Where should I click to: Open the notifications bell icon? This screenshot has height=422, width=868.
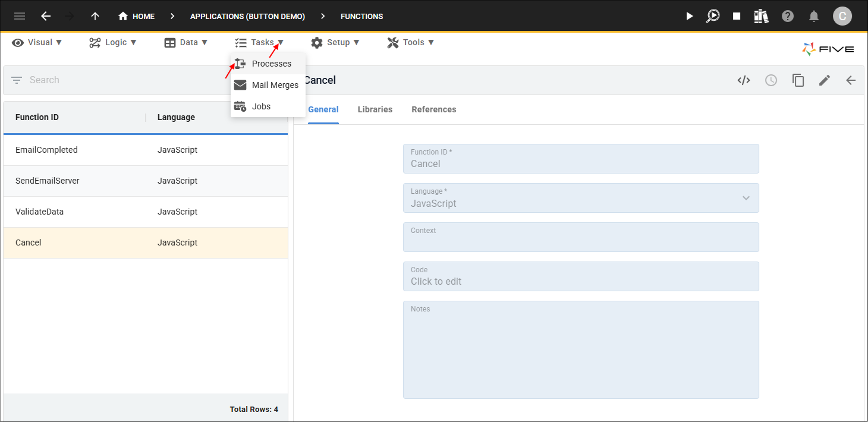click(x=814, y=16)
